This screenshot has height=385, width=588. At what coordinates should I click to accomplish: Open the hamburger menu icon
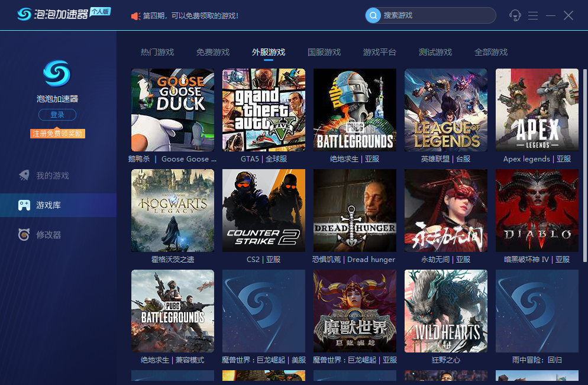click(x=533, y=15)
